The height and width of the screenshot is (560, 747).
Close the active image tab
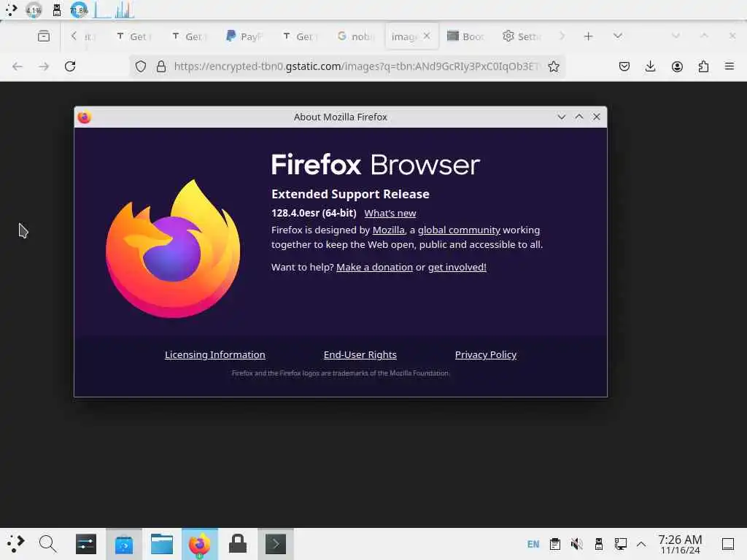pyautogui.click(x=427, y=36)
